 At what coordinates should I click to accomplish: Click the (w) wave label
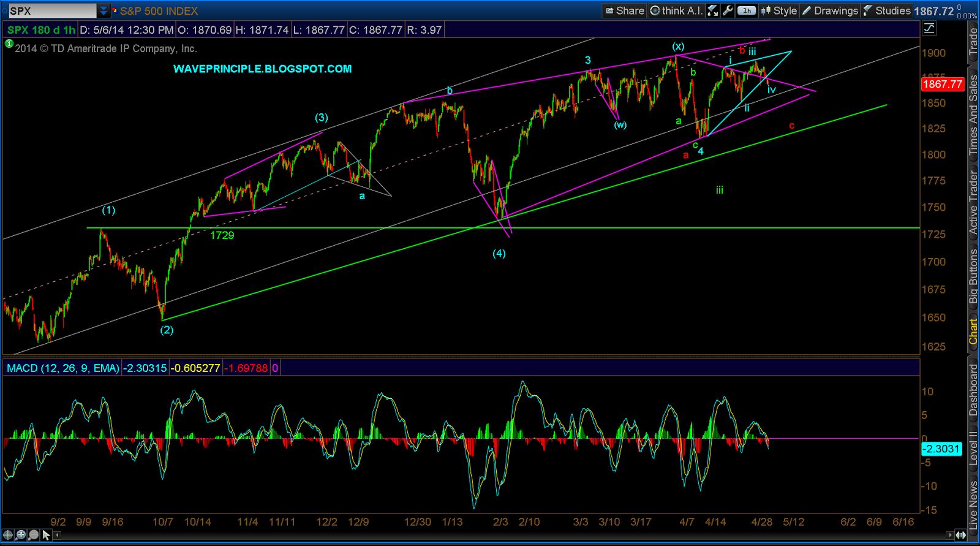(620, 125)
